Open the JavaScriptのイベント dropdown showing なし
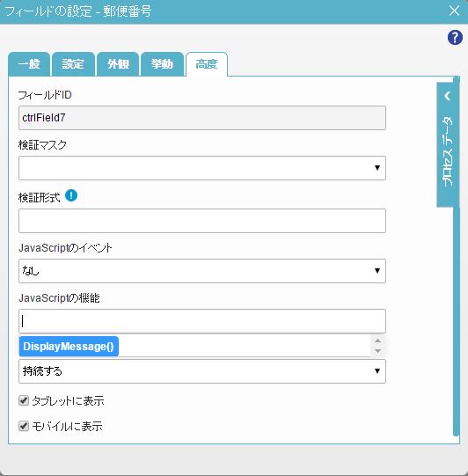The width and height of the screenshot is (468, 476). coord(202,271)
